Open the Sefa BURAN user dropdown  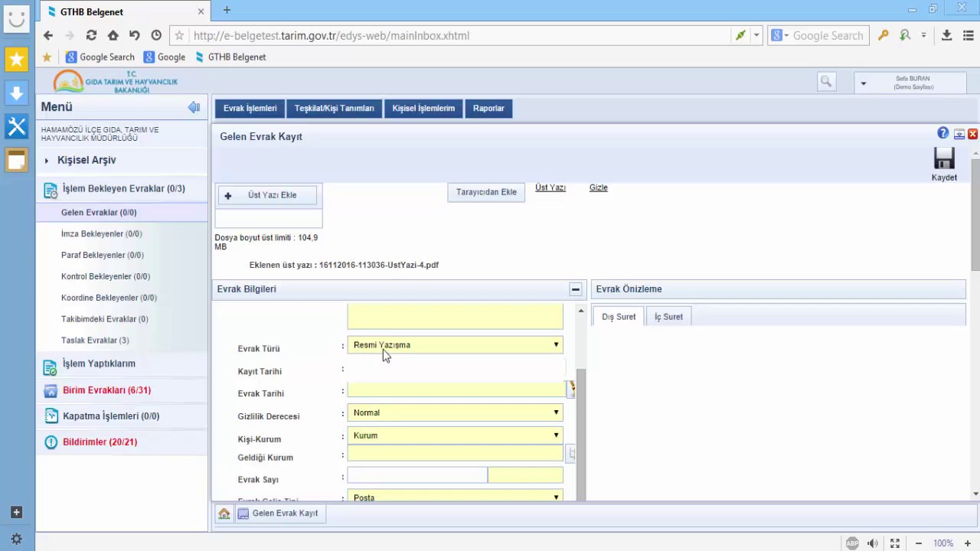(x=910, y=83)
